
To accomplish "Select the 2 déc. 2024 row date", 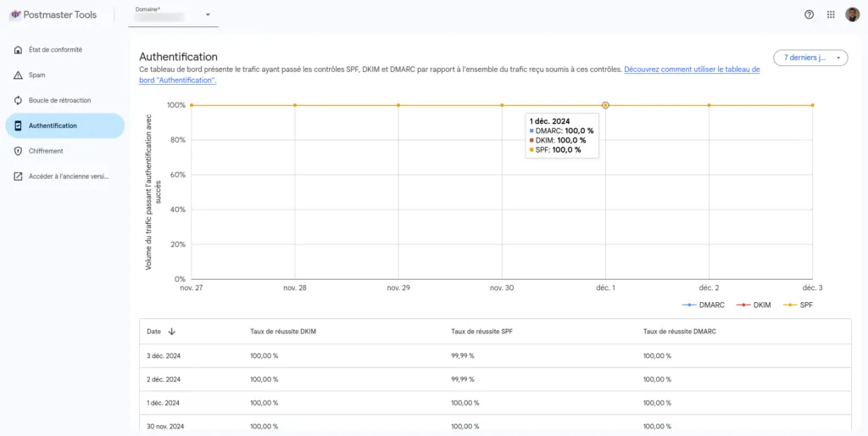I will click(x=164, y=379).
